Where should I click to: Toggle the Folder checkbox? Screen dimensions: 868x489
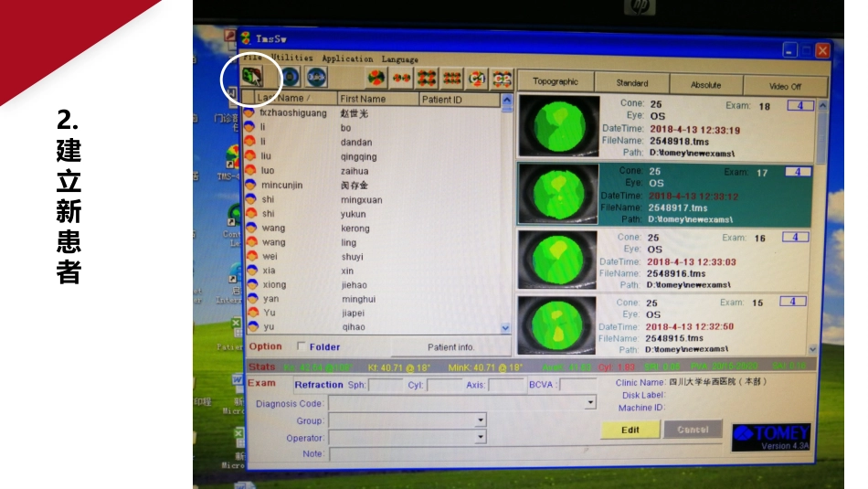tap(302, 346)
